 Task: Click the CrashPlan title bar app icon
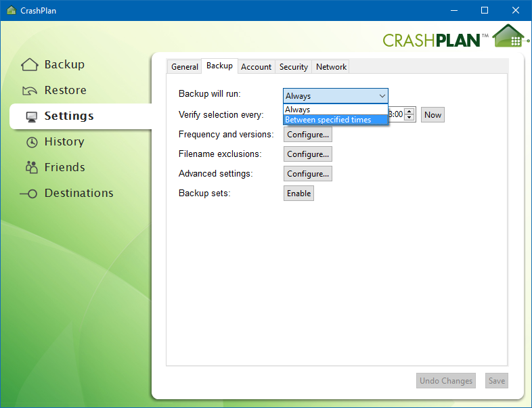click(12, 10)
